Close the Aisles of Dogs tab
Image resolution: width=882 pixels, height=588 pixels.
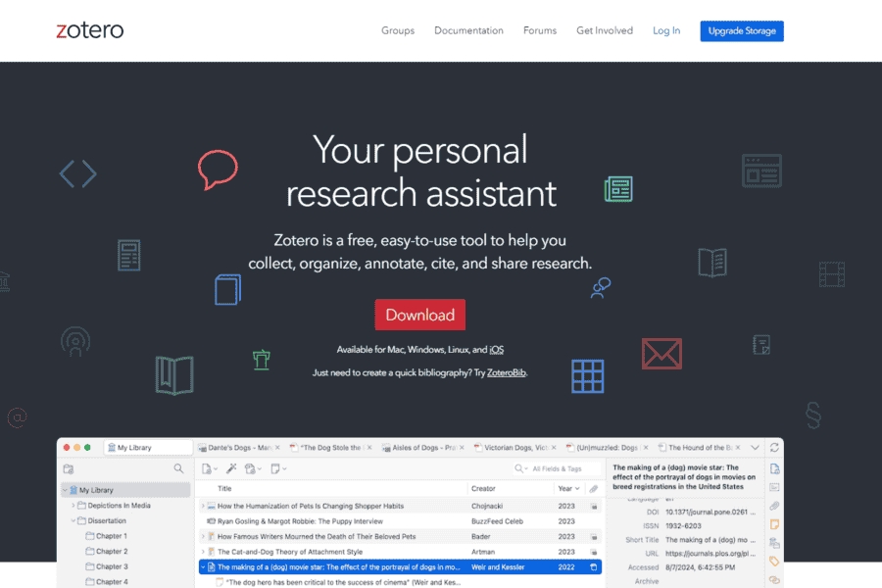(x=462, y=447)
